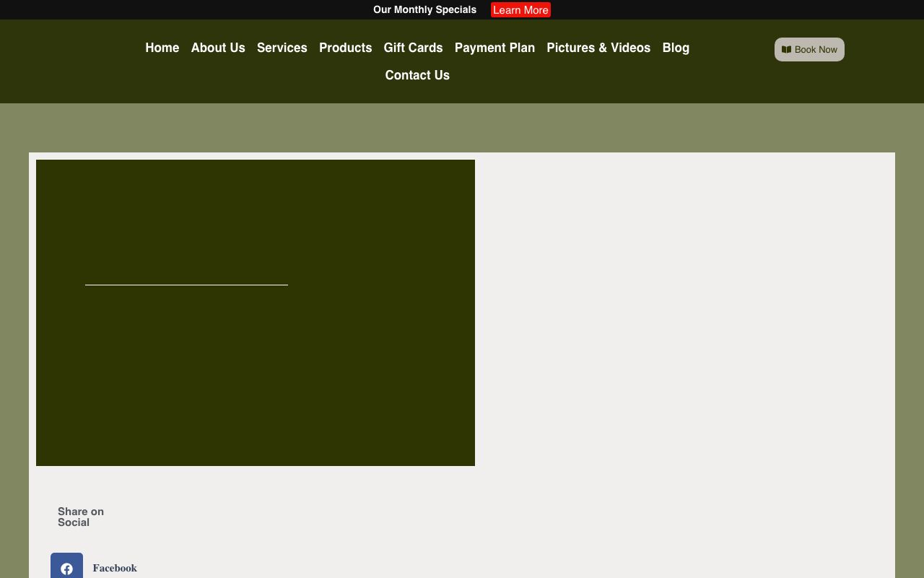Click the white divider line in image
Viewport: 924px width, 578px height.
[186, 285]
